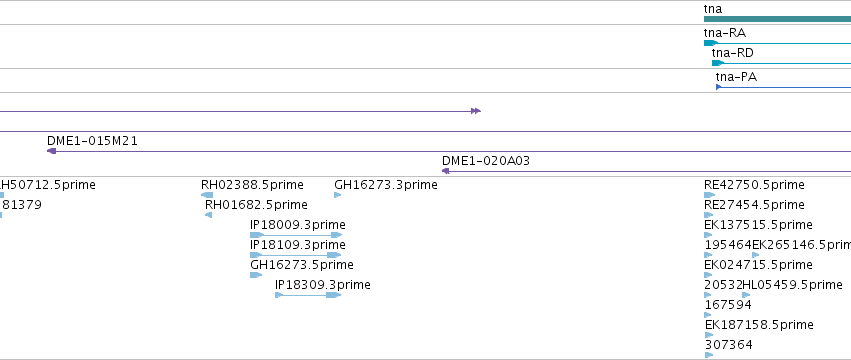The height and width of the screenshot is (360, 851).
Task: Click the double purple arrowhead marker
Action: tap(476, 111)
